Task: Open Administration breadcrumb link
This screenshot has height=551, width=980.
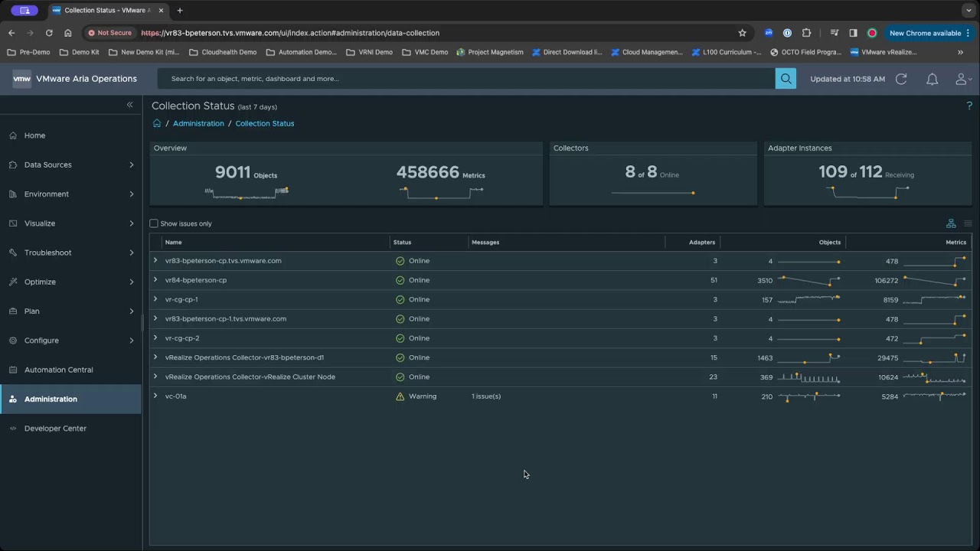Action: pos(198,123)
